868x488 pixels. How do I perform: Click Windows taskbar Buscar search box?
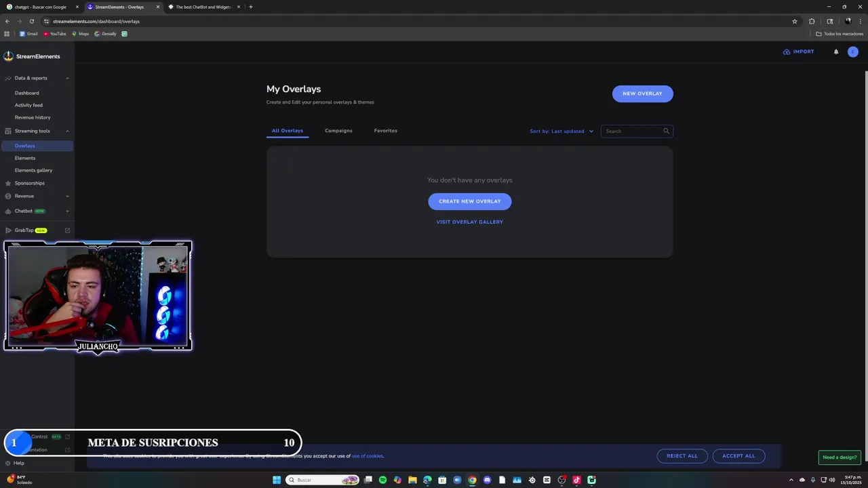(323, 480)
